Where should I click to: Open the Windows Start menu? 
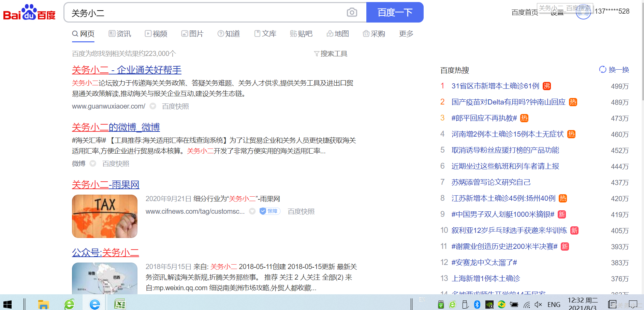pos(8,304)
